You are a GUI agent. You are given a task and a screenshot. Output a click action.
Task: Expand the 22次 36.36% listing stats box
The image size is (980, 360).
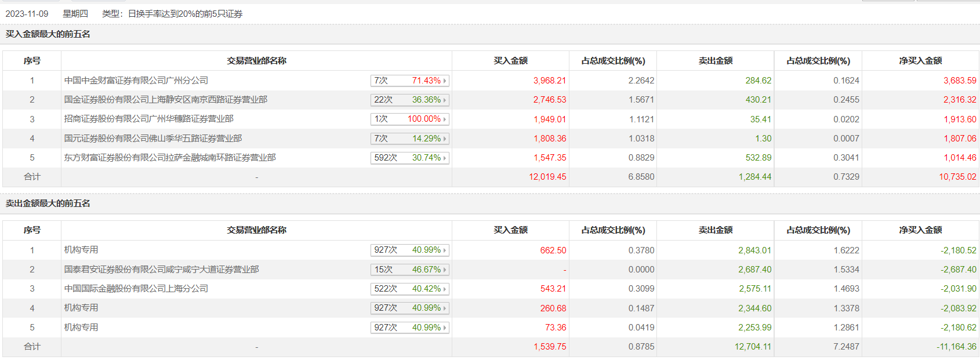[409, 100]
